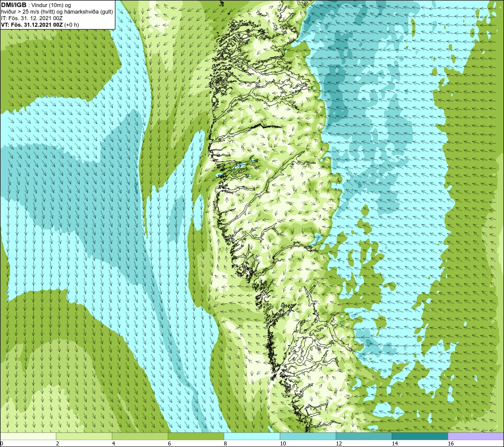Click the DMI/IGB title text
Screen dimensions: 504x447
pos(14,5)
